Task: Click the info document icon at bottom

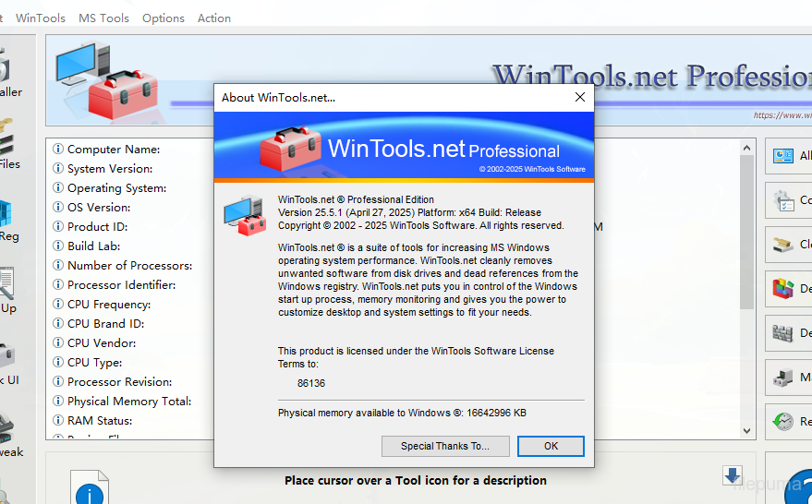Action: 90,487
